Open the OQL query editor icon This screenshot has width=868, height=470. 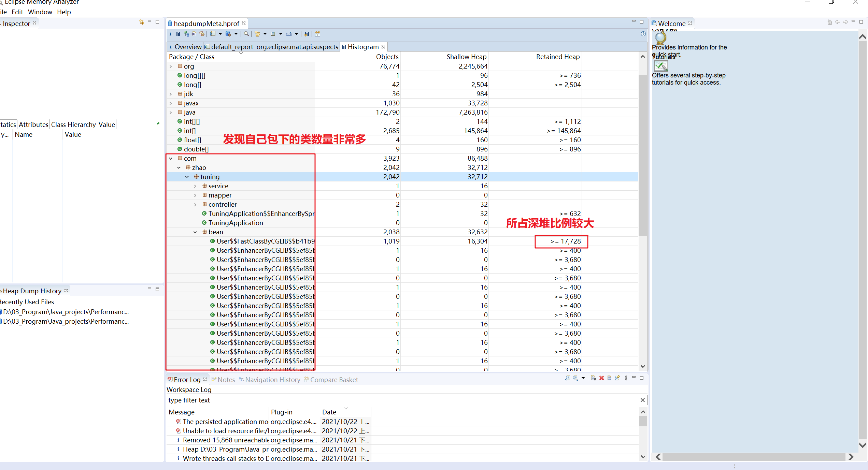(194, 34)
